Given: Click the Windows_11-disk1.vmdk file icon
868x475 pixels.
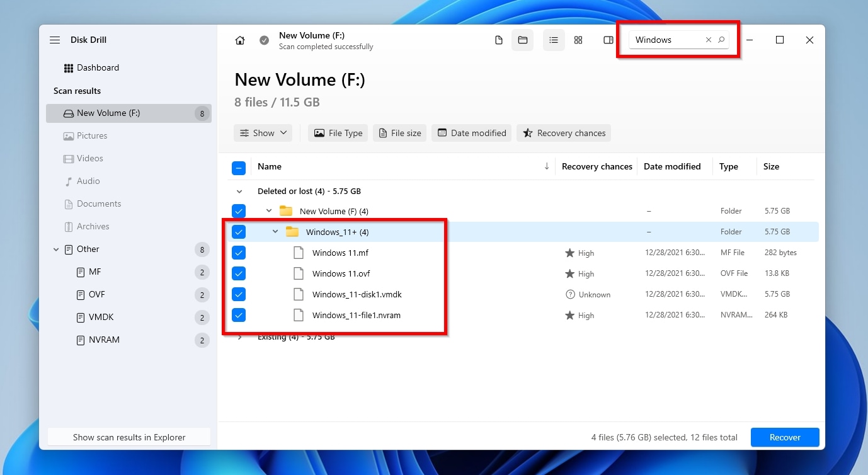Looking at the screenshot, I should pyautogui.click(x=299, y=294).
